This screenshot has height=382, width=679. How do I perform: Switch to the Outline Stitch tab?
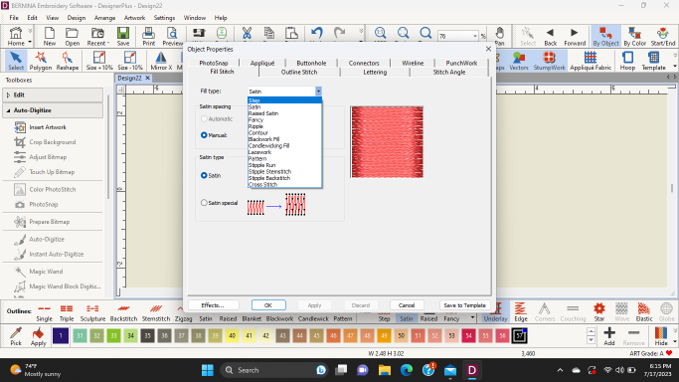[x=299, y=72]
